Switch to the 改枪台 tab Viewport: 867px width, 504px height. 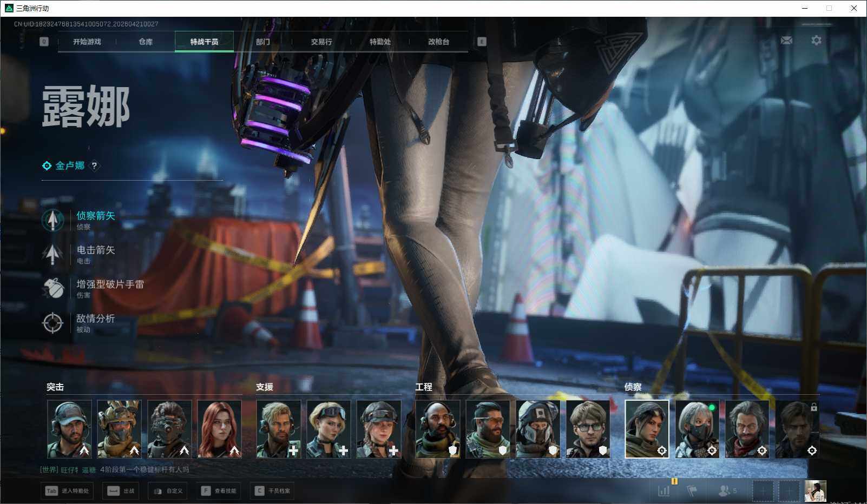coord(438,42)
